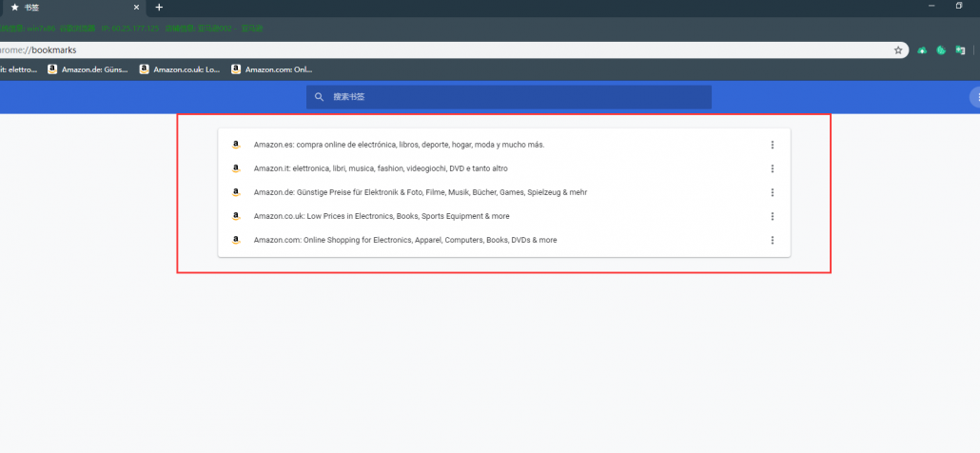Close the 书签 tab
The image size is (980, 453).
(x=136, y=8)
